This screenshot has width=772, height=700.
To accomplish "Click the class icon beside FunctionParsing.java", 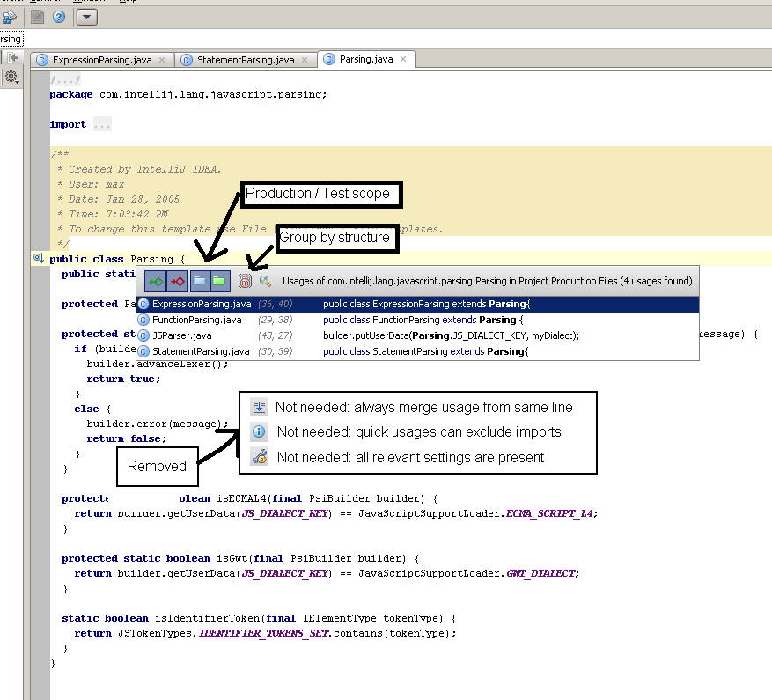I will click(x=143, y=321).
